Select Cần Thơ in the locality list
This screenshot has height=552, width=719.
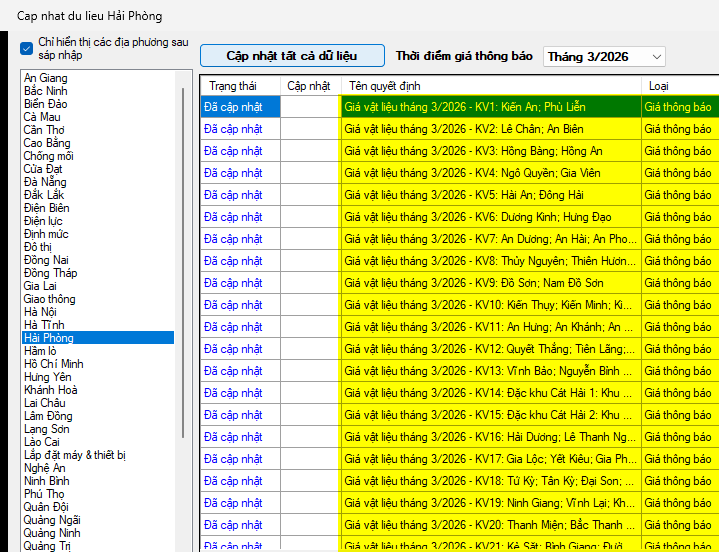click(44, 130)
